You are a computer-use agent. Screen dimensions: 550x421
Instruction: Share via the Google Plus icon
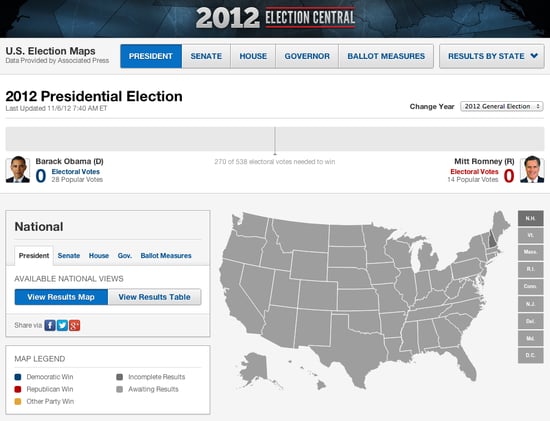coord(74,325)
